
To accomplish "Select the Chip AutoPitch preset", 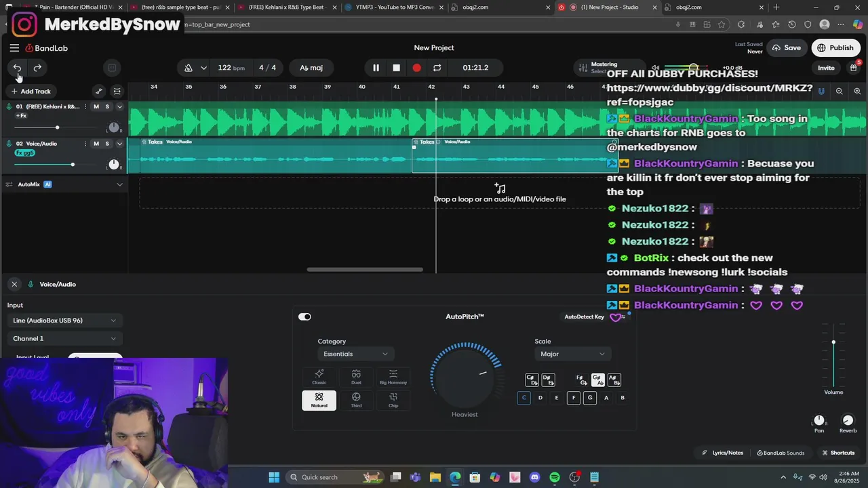I will coord(393,400).
